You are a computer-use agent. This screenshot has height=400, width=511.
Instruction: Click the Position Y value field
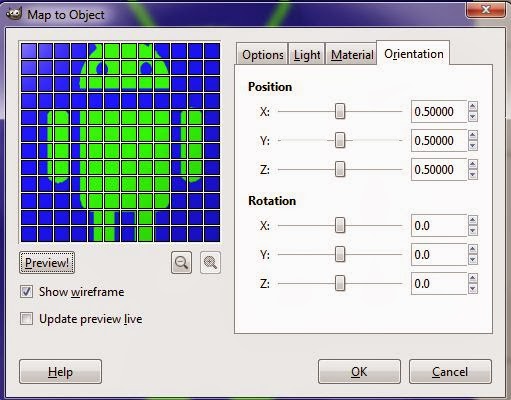(439, 140)
